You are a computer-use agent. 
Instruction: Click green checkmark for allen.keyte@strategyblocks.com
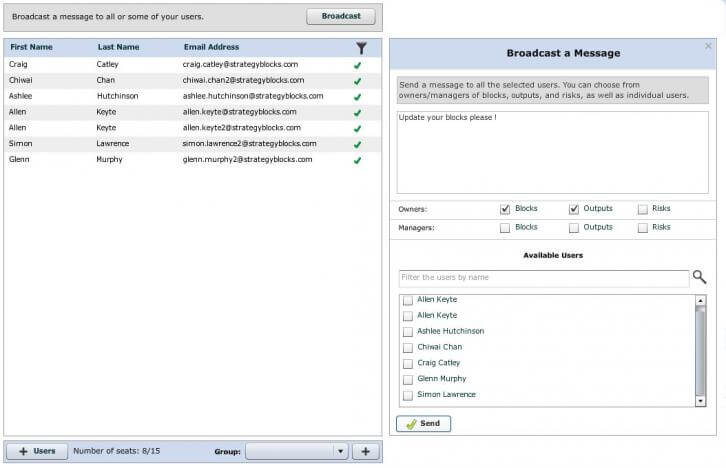357,112
